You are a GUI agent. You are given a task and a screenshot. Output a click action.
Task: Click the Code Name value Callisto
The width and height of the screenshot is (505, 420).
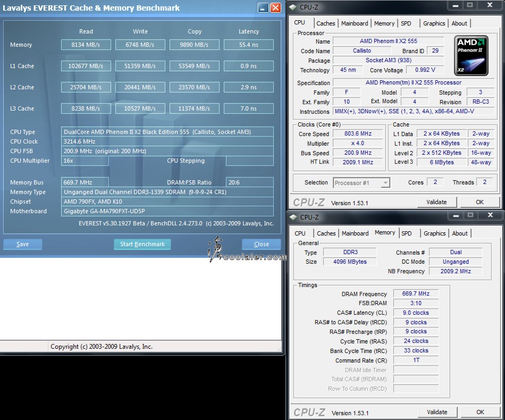tap(362, 51)
